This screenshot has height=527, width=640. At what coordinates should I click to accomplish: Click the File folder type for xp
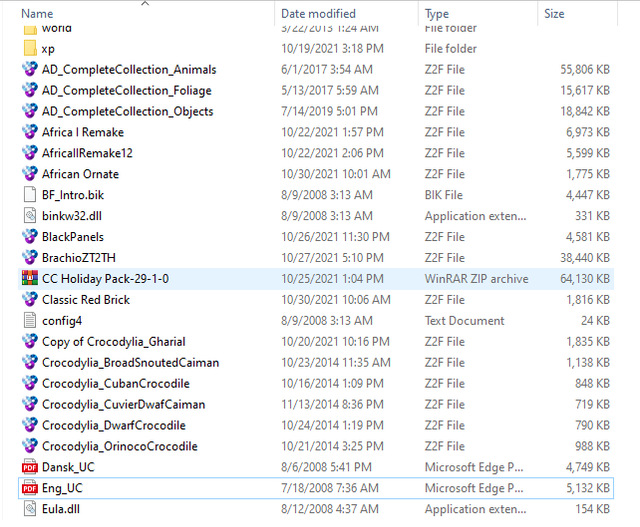451,49
